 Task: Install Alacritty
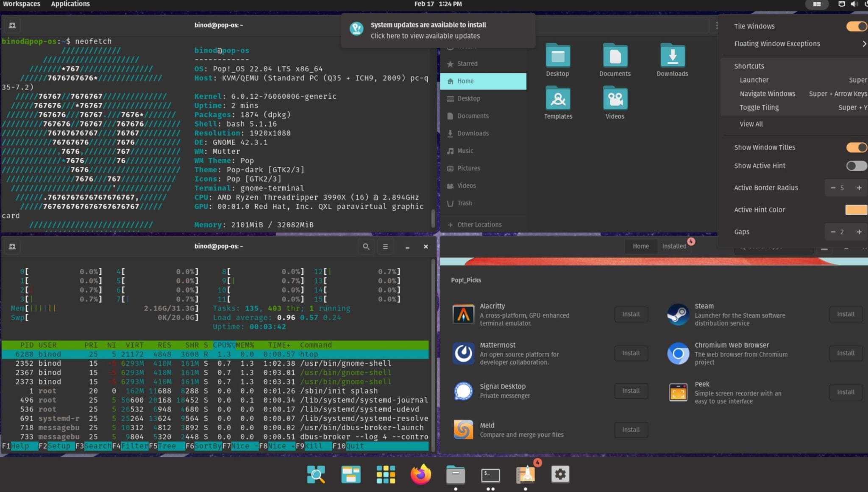click(631, 314)
